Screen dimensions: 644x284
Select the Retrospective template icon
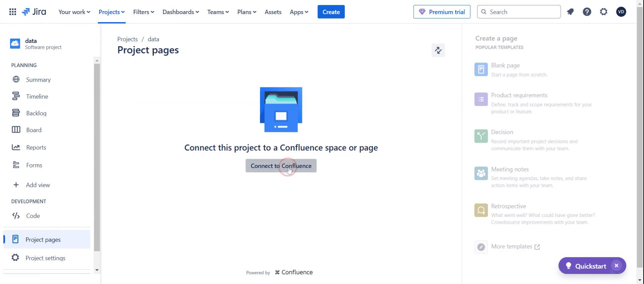pos(481,210)
